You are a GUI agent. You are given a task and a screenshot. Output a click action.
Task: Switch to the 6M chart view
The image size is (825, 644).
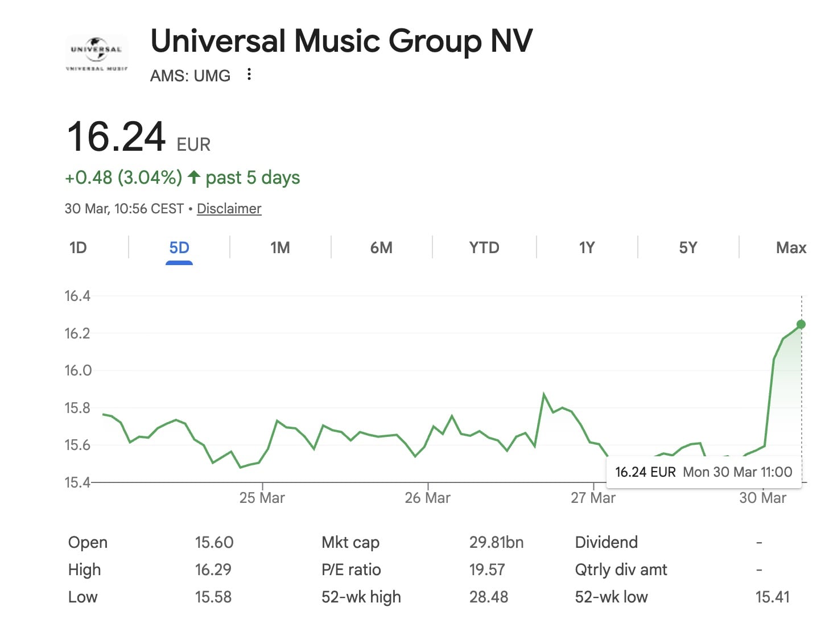pos(381,248)
